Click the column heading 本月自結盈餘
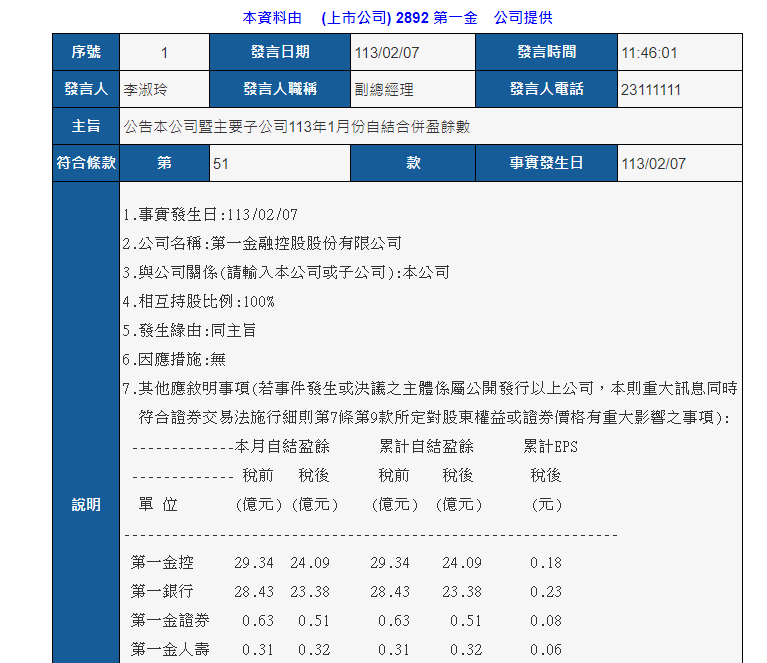Image resolution: width=767 pixels, height=663 pixels. pyautogui.click(x=282, y=446)
